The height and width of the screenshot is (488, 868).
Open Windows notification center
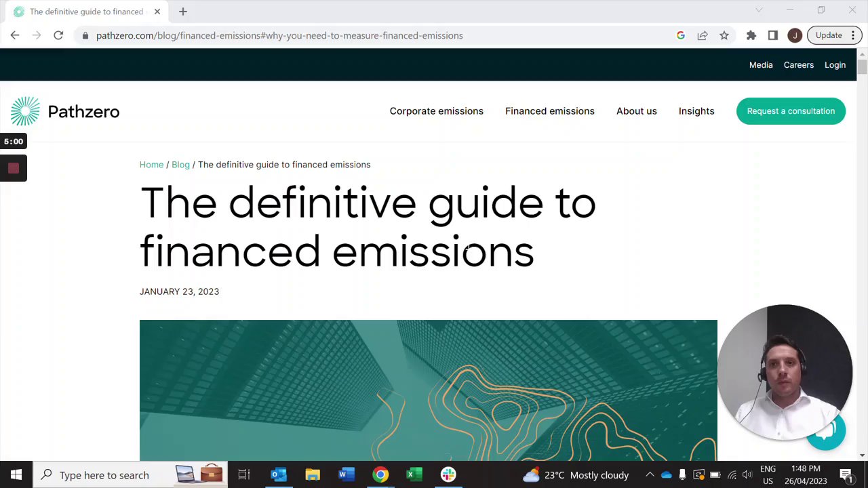[x=846, y=475]
